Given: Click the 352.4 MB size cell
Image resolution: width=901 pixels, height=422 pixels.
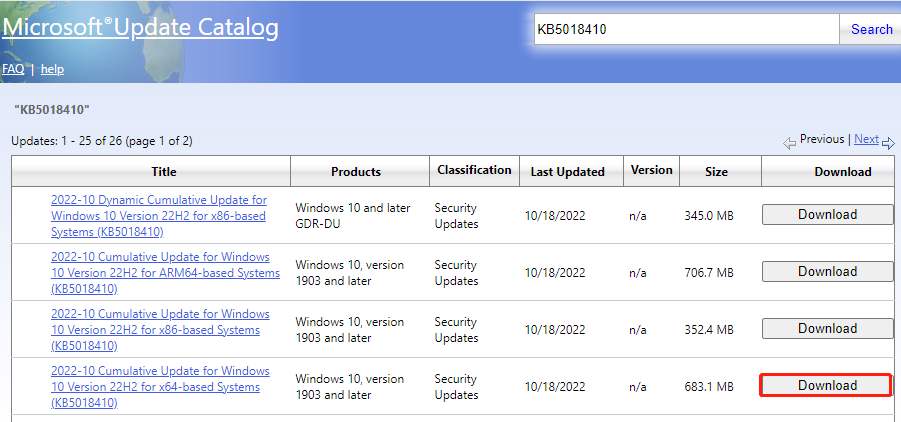Looking at the screenshot, I should click(709, 330).
